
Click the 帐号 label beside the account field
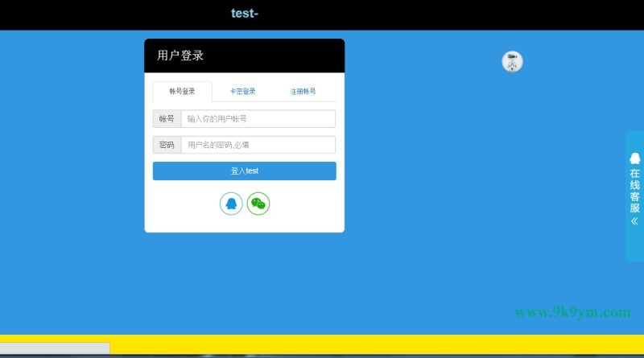[x=167, y=119]
